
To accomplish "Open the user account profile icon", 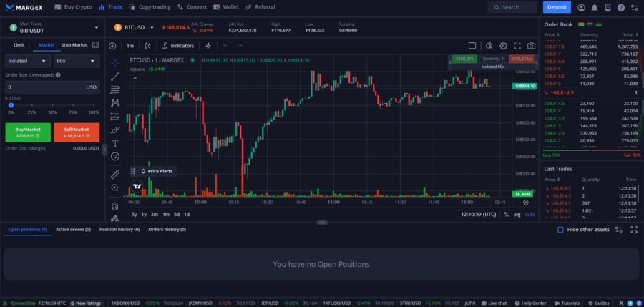I will (581, 7).
